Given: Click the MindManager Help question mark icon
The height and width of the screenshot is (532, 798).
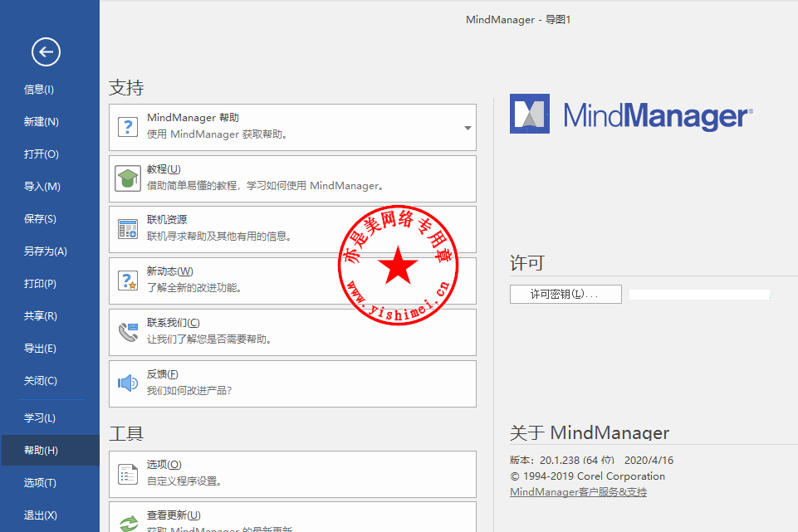Looking at the screenshot, I should 127,127.
